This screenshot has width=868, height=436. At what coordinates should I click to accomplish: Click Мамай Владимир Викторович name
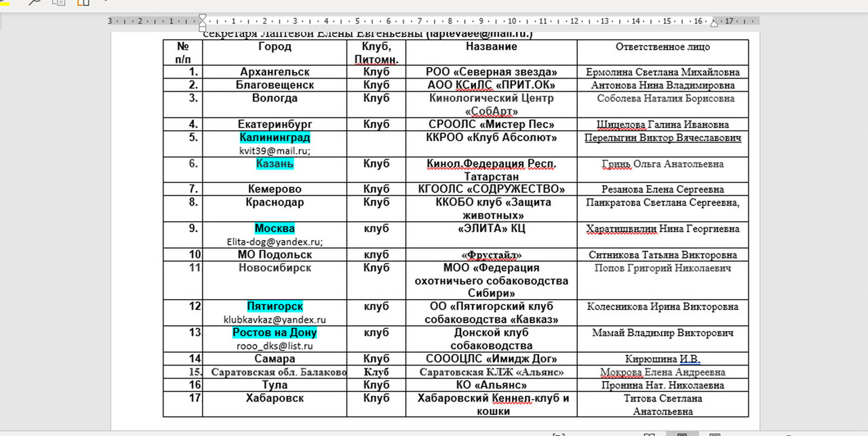click(x=663, y=334)
